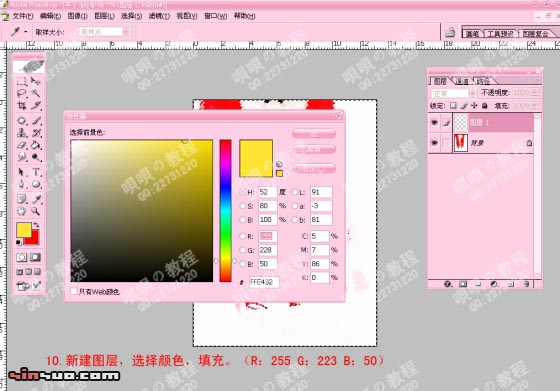The height and width of the screenshot is (391, 560).
Task: Select the Type tool
Action: (36, 172)
